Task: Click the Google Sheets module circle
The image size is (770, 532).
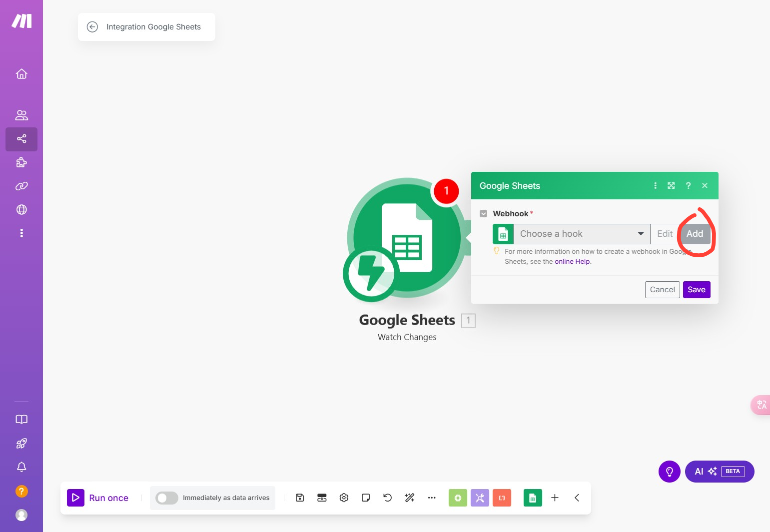Action: [408, 238]
